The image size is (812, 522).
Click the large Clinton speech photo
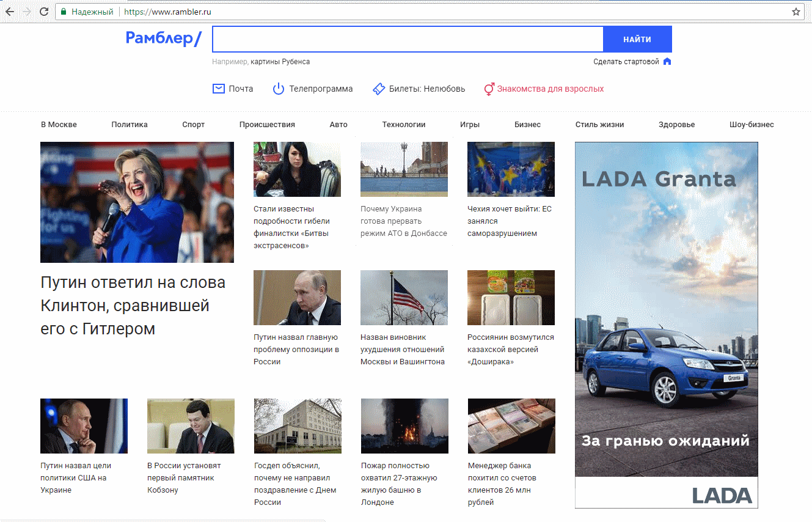click(137, 202)
